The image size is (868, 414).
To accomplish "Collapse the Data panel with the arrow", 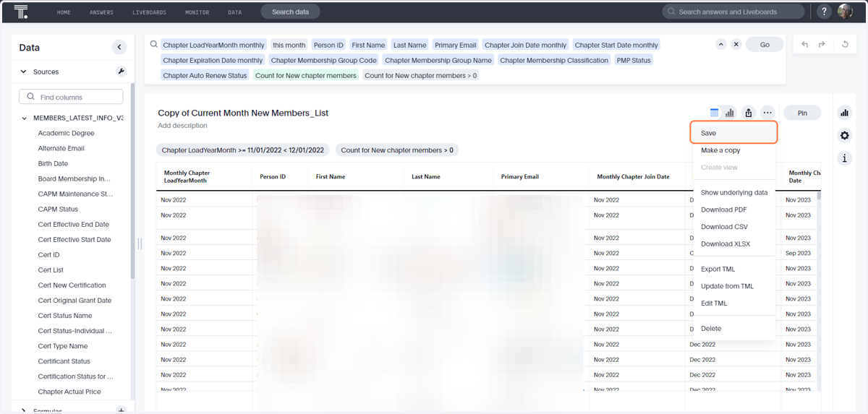I will (x=119, y=47).
